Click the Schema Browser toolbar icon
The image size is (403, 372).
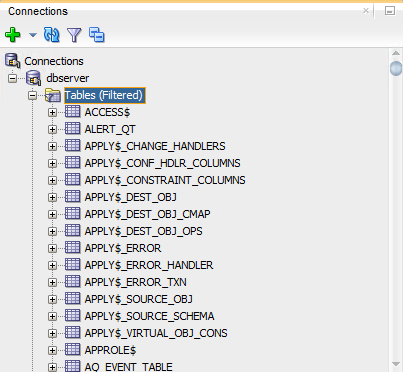[97, 35]
